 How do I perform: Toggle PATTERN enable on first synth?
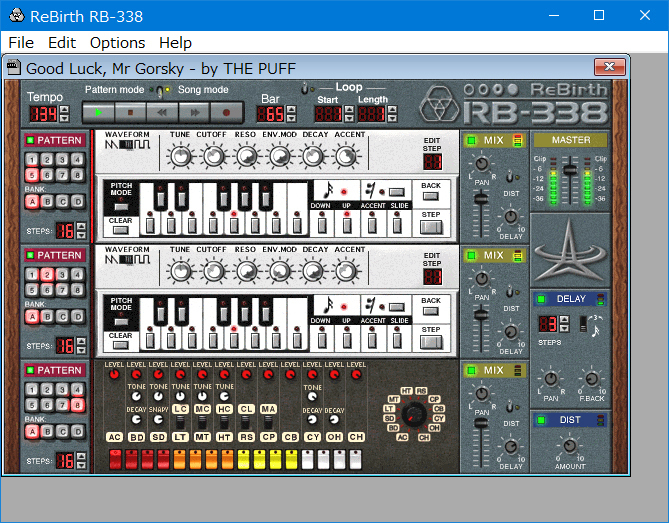pos(30,140)
